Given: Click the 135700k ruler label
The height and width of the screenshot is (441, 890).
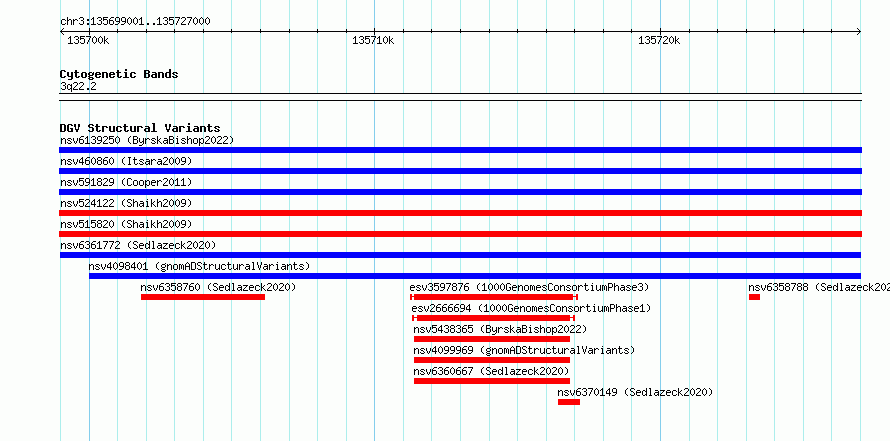Looking at the screenshot, I should [88, 40].
